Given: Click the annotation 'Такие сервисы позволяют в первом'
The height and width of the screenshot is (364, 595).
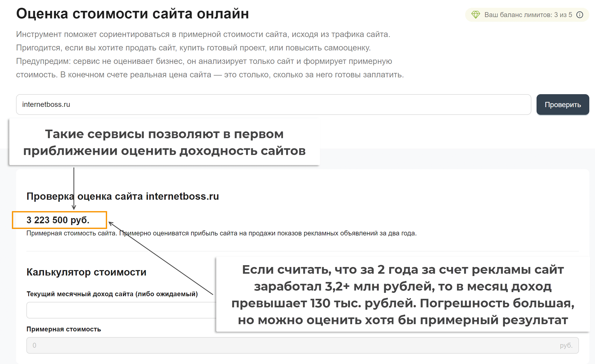Looking at the screenshot, I should coord(164,134).
